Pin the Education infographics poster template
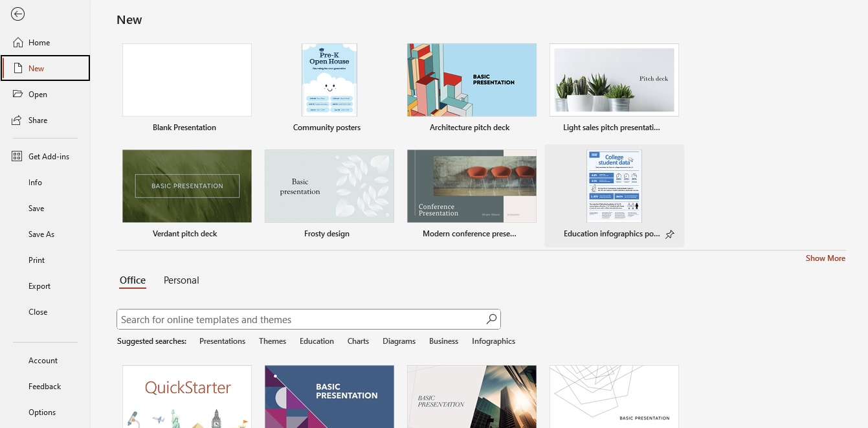 coord(670,234)
